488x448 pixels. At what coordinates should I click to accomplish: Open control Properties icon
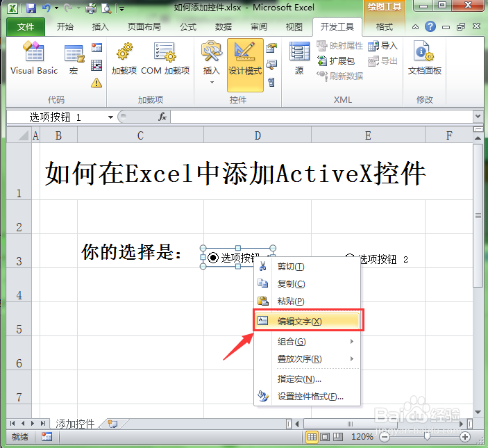point(271,48)
